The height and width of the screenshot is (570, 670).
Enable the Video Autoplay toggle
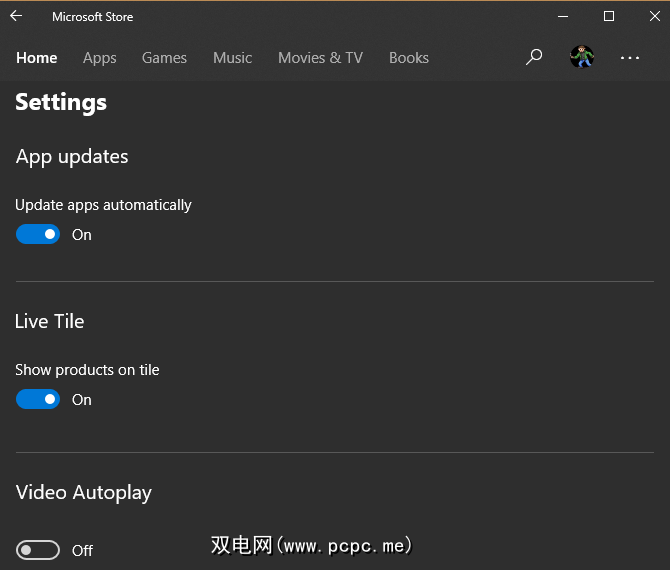(x=38, y=550)
